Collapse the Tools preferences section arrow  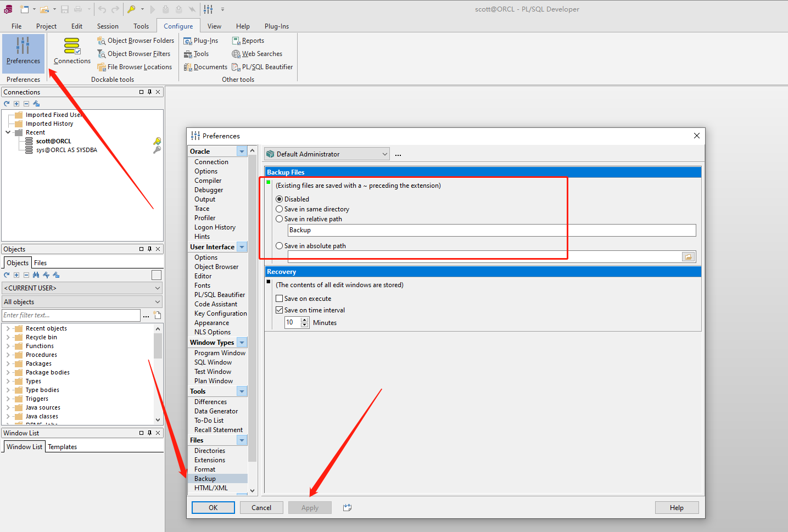click(x=242, y=391)
